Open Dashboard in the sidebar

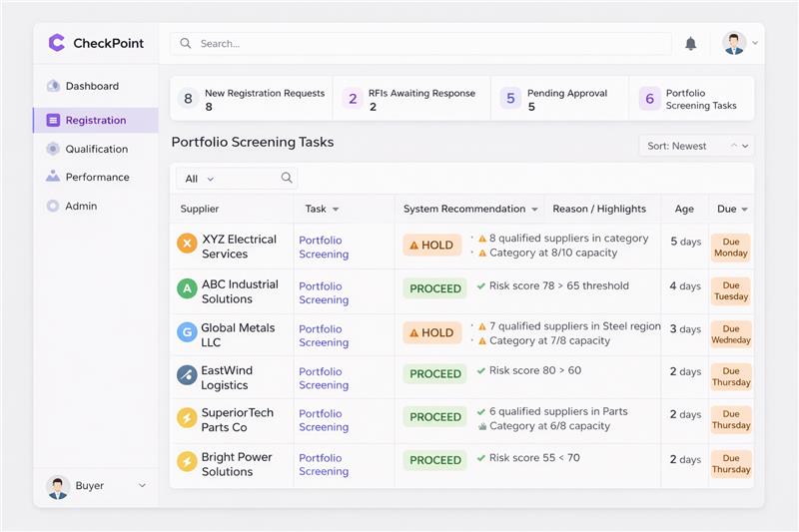click(x=92, y=86)
